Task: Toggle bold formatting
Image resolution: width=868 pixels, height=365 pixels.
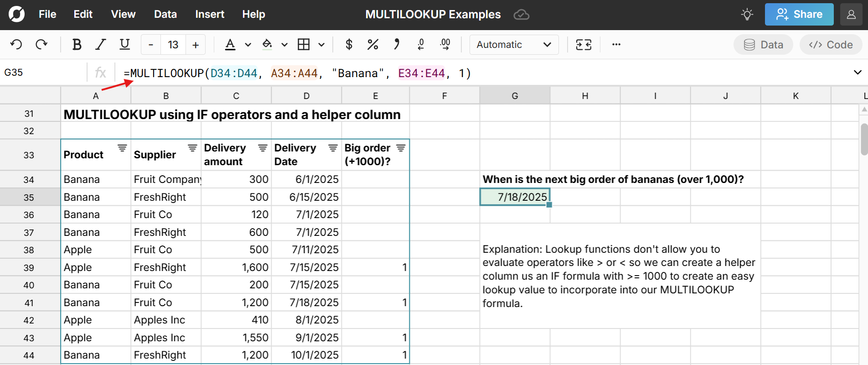Action: pos(77,45)
